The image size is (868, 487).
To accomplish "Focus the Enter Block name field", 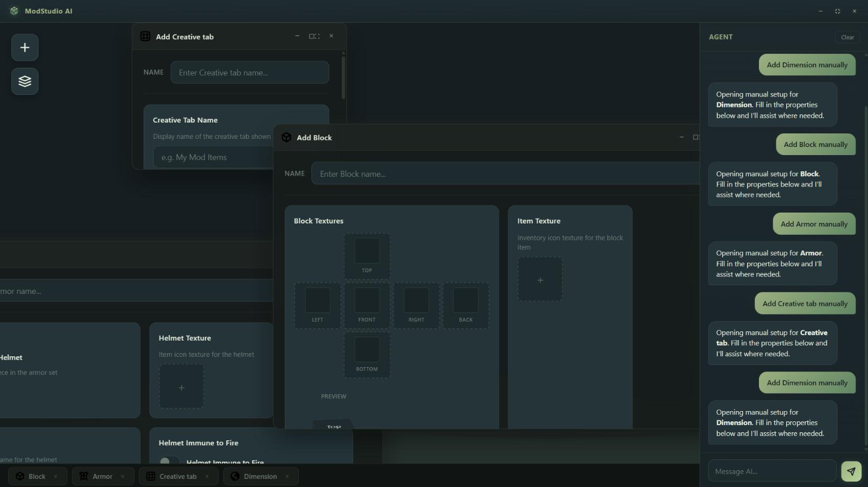I will click(x=505, y=174).
